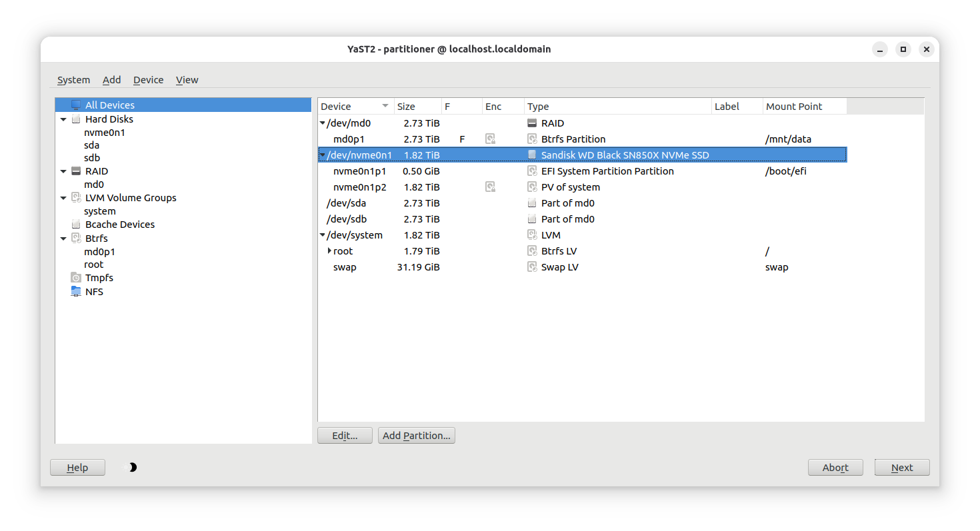Click the LVM Volume Groups icon

[76, 198]
